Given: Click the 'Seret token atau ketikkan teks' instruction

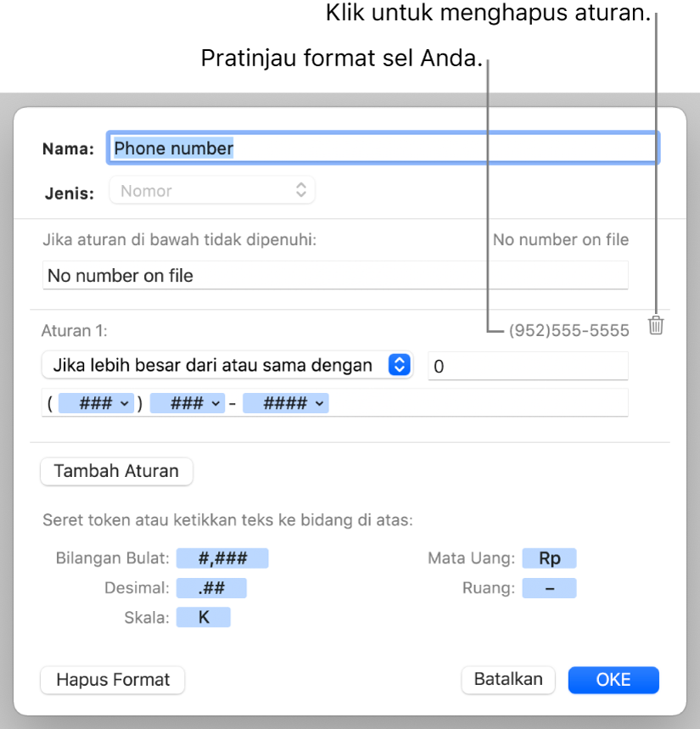Looking at the screenshot, I should pos(227,519).
